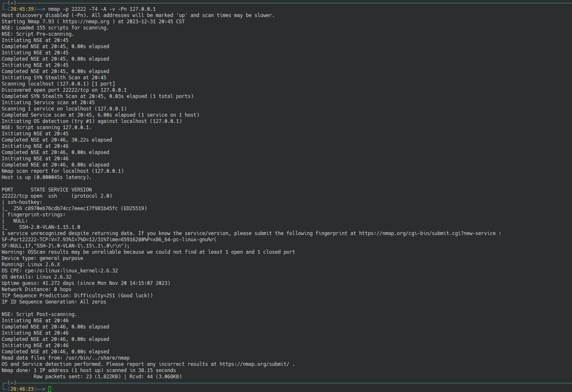Click the 20:46:23 timestamp in the bottom prompt
Image resolution: width=572 pixels, height=392 pixels.
click(22, 389)
